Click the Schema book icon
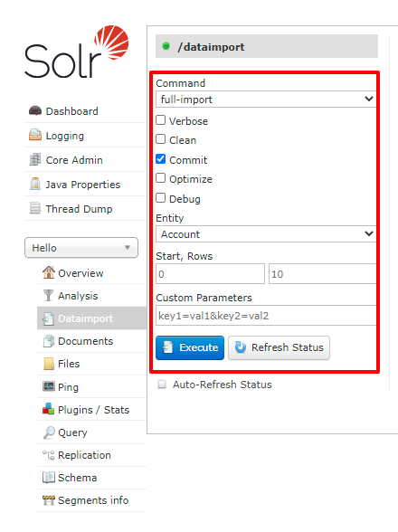Viewport: 398px width, 532px height. 49,478
